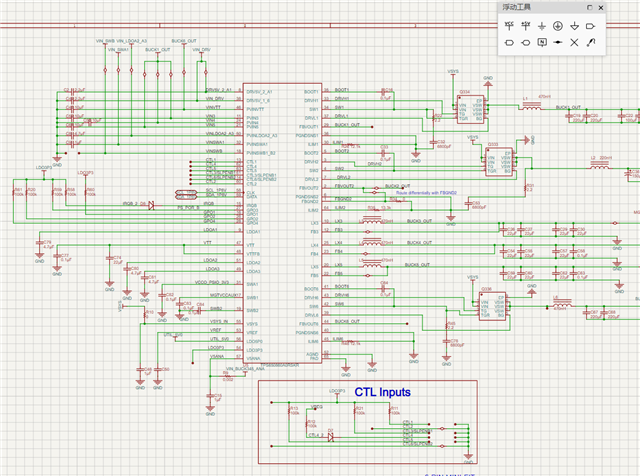The height and width of the screenshot is (476, 640).
Task: Select signal ground symbol tool
Action: pos(542,26)
